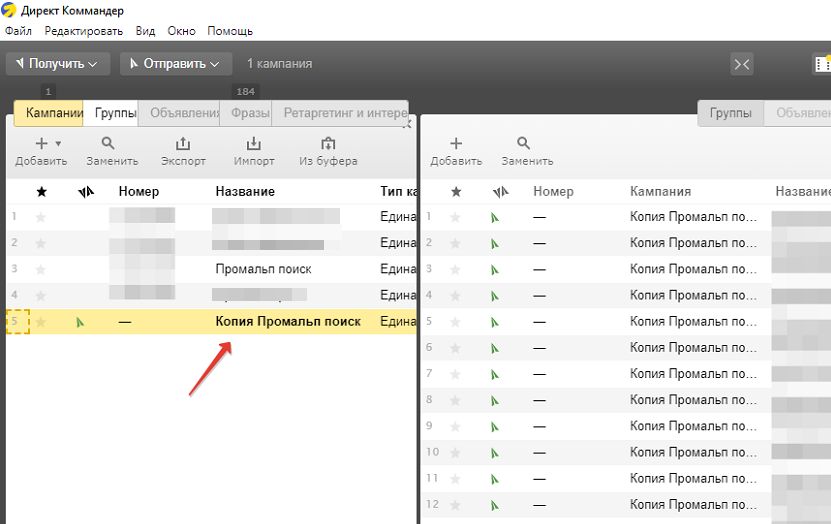831x524 pixels.
Task: Select group row 12 campaign name cell
Action: coord(693,504)
